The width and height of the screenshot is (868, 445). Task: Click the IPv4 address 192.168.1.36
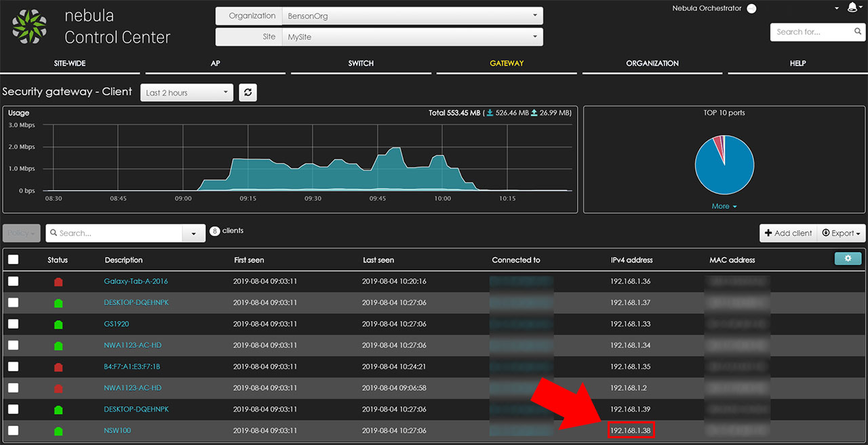coord(631,282)
